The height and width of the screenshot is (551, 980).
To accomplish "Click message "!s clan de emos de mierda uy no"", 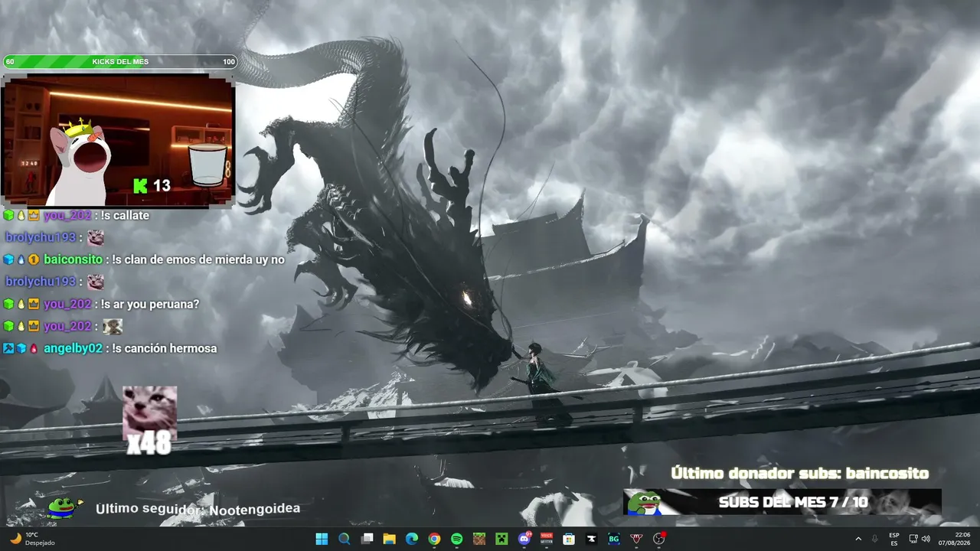I will (198, 259).
